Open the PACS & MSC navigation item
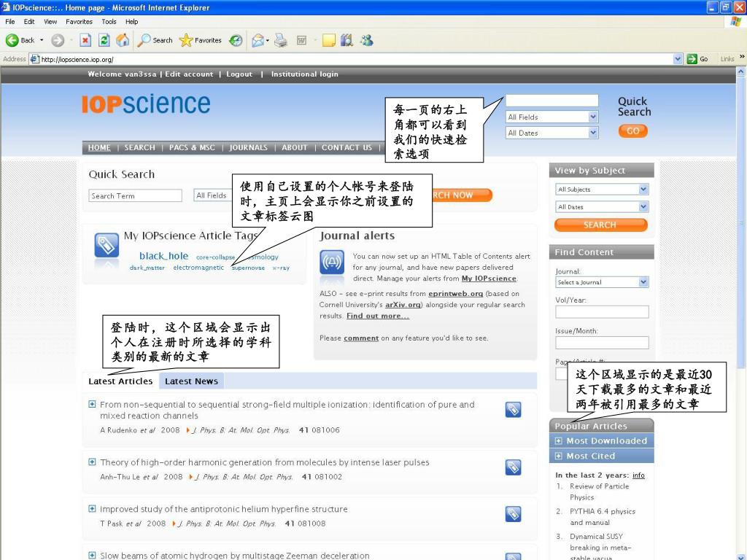The height and width of the screenshot is (560, 747). [x=192, y=147]
